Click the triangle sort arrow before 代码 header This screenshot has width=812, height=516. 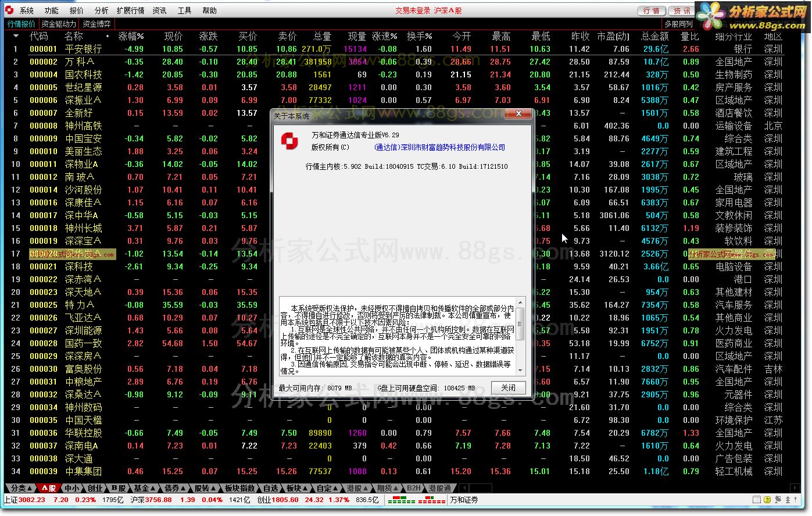(16, 36)
